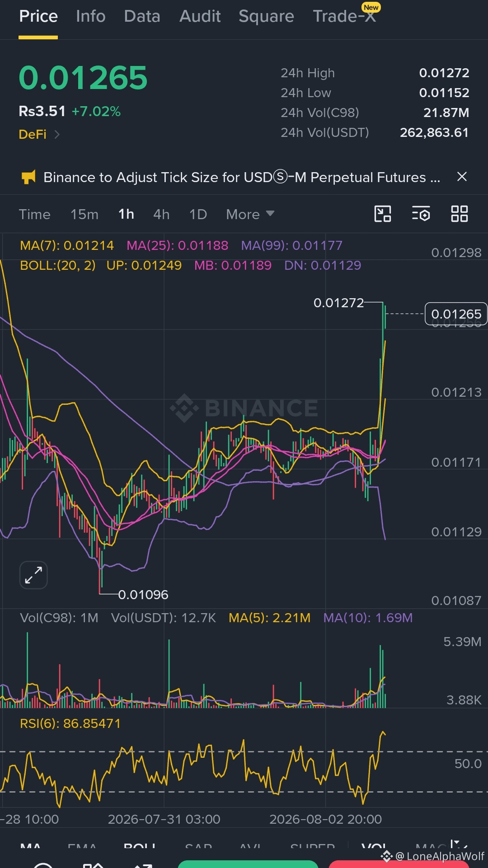Tap the MB: 0.01189 Bollinger value
The height and width of the screenshot is (868, 488).
233,265
